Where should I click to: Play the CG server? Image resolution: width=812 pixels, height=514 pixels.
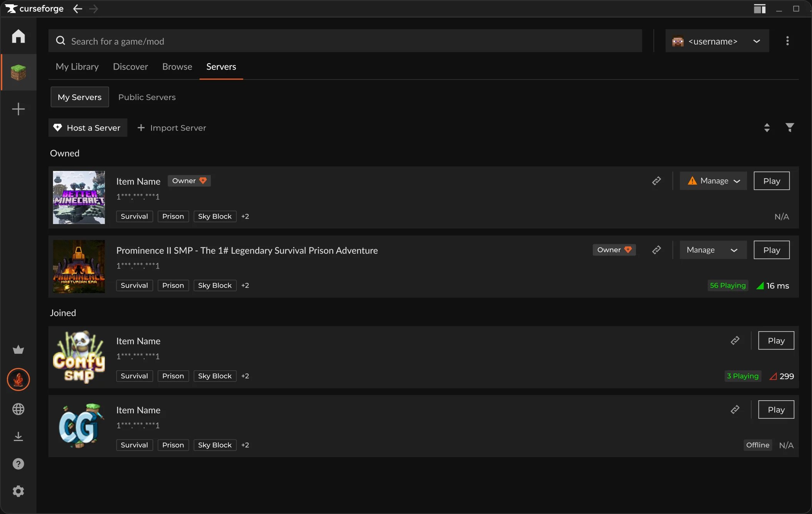776,410
